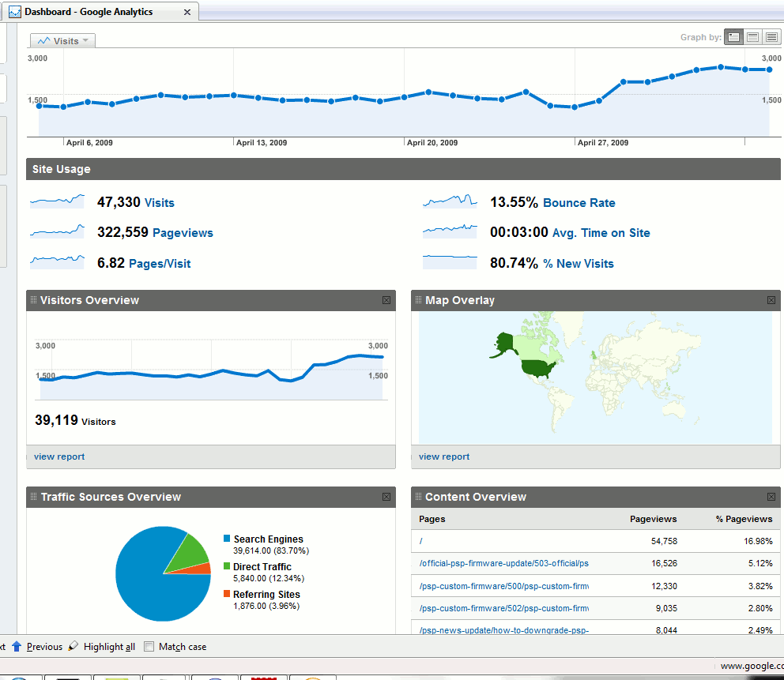Viewport: 784px width, 680px height.
Task: Open the Avg. Time on Site link
Action: (601, 233)
